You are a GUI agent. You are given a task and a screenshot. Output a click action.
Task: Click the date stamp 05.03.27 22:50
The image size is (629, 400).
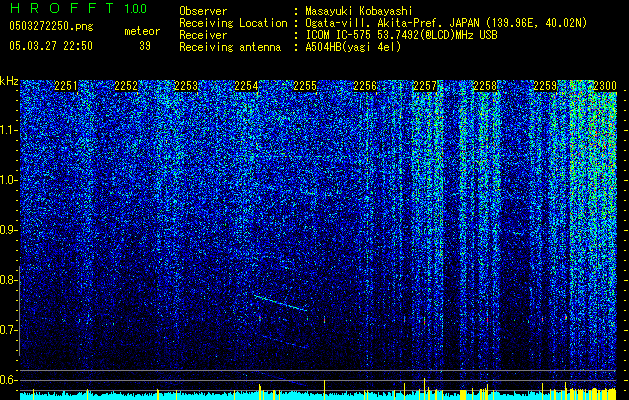51,46
